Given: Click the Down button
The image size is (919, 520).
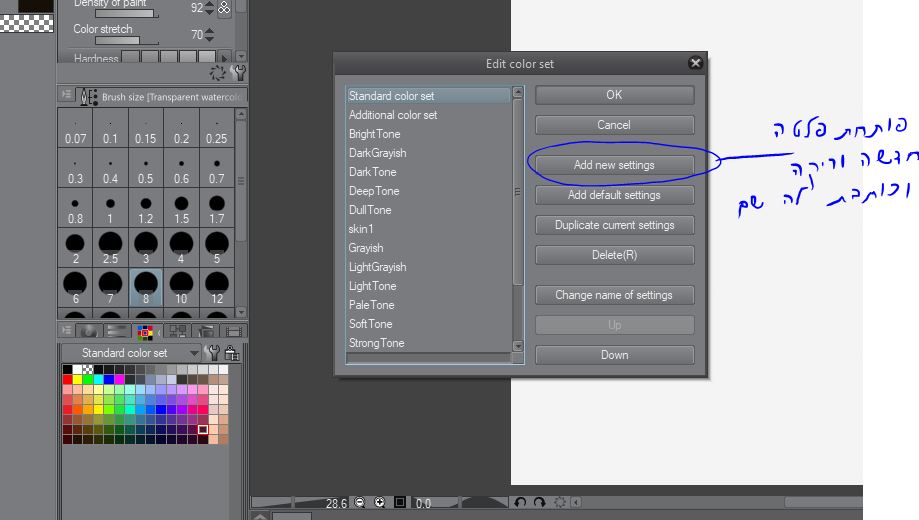Looking at the screenshot, I should (614, 355).
